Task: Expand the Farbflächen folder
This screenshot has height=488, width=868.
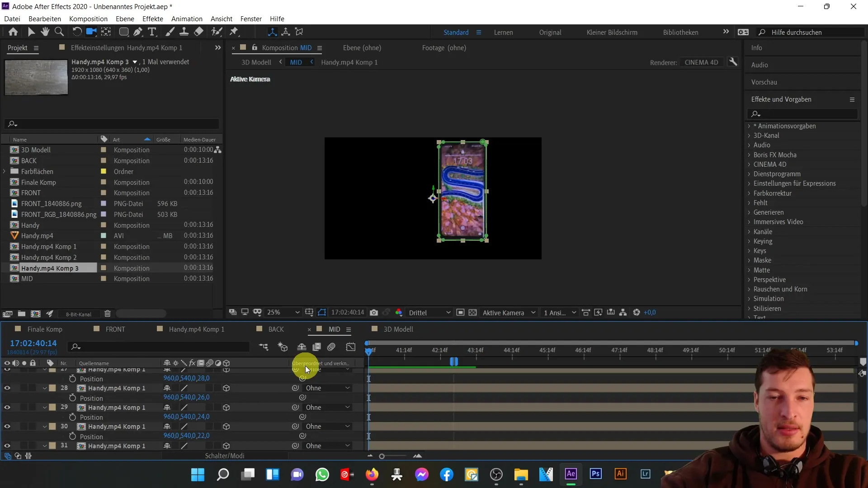Action: pos(5,171)
